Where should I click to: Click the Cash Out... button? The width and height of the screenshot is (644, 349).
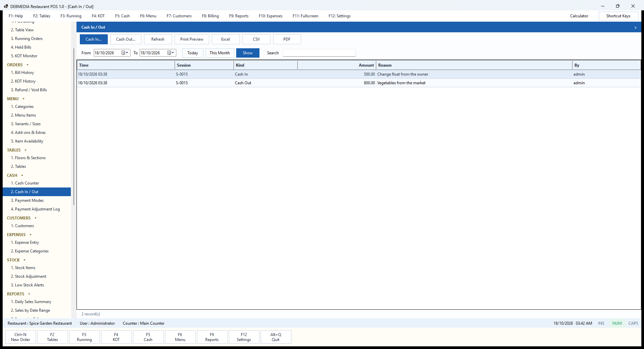[126, 39]
